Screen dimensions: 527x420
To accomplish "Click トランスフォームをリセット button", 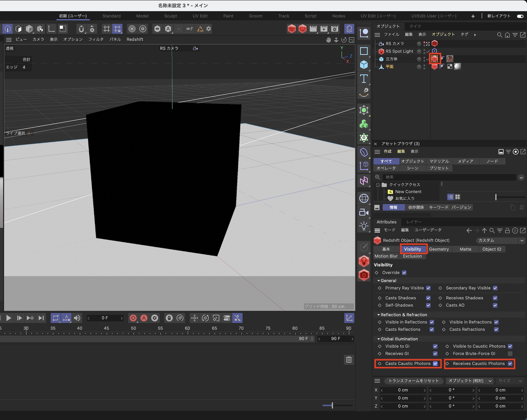I will click(x=413, y=381).
